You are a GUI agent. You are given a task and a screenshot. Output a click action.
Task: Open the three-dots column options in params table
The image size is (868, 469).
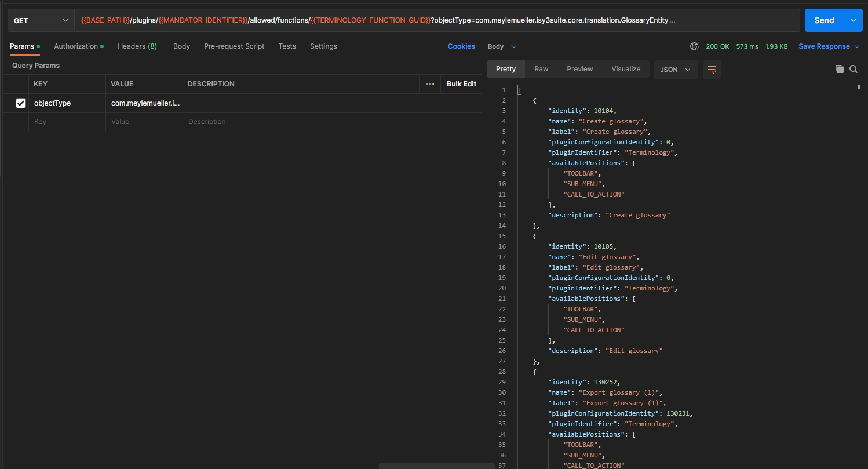(x=430, y=84)
